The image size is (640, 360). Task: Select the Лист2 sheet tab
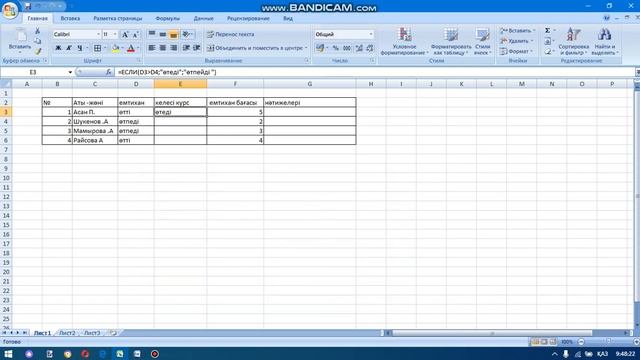tap(67, 333)
